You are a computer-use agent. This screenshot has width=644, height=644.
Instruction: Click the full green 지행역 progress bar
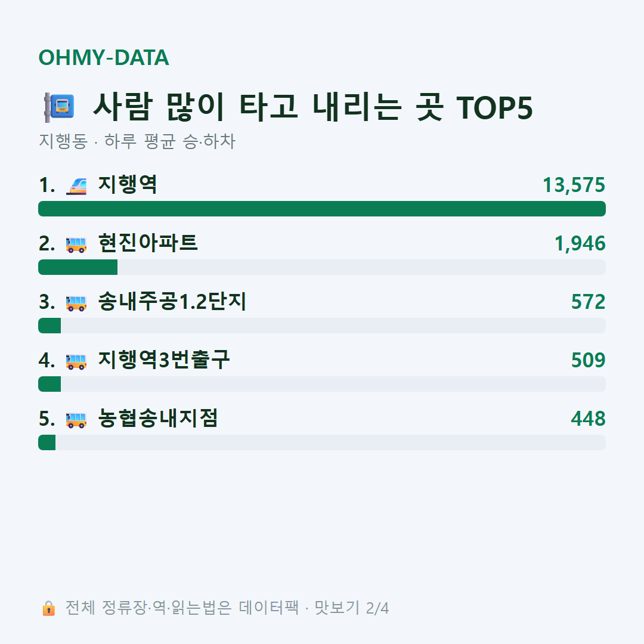tap(322, 209)
